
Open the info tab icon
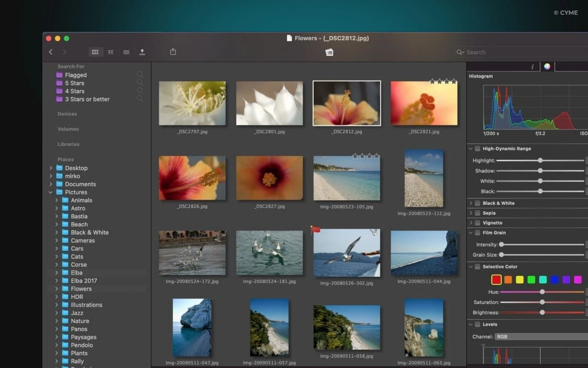coord(532,67)
